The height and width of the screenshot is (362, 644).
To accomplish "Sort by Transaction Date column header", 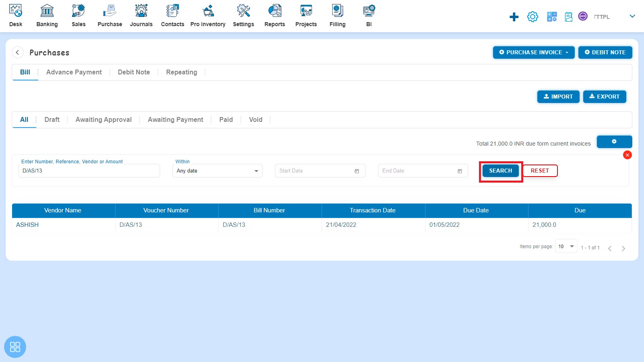I will 373,210.
